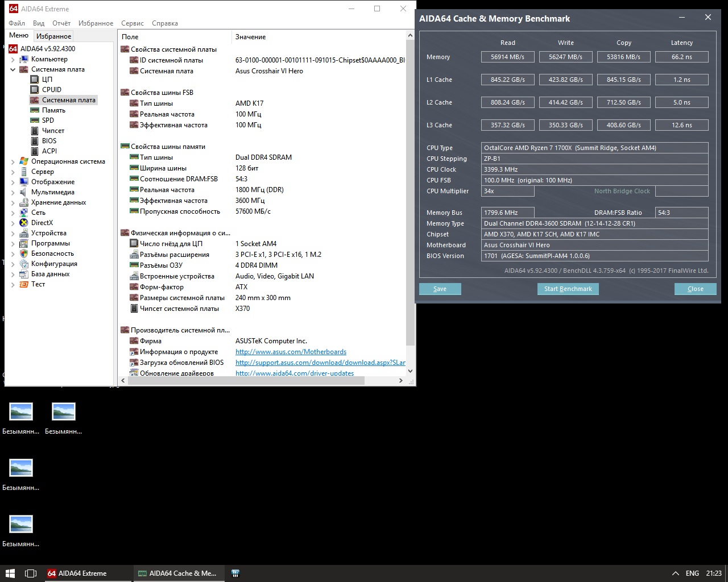Select the Тест benchmark icon
Screen dimensions: 728x582
(x=24, y=284)
